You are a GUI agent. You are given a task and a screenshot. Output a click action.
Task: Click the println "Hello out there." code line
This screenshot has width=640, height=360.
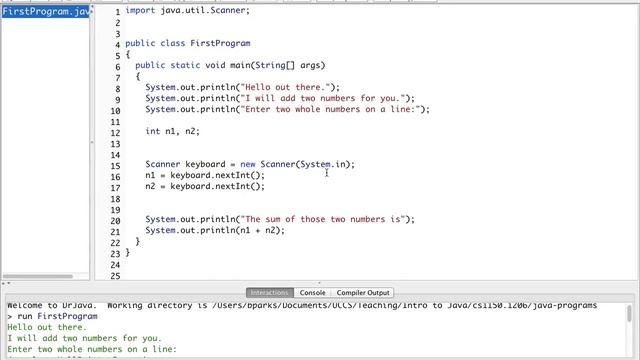242,87
